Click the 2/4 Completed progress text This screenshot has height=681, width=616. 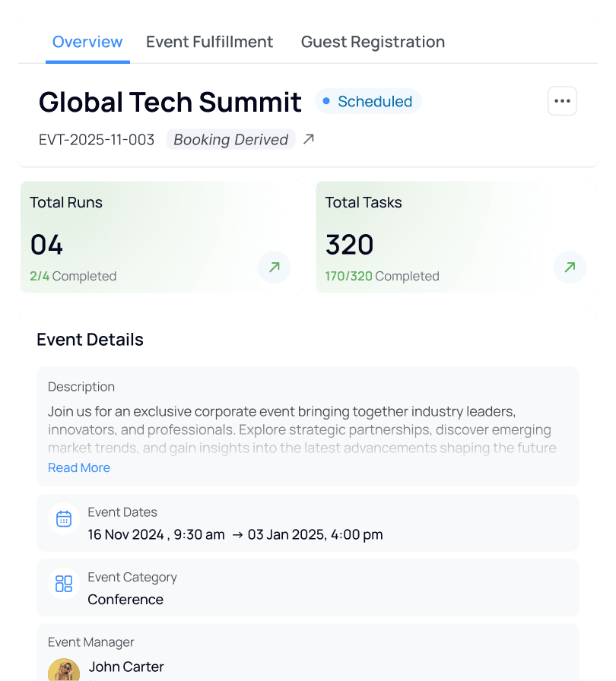click(x=73, y=276)
